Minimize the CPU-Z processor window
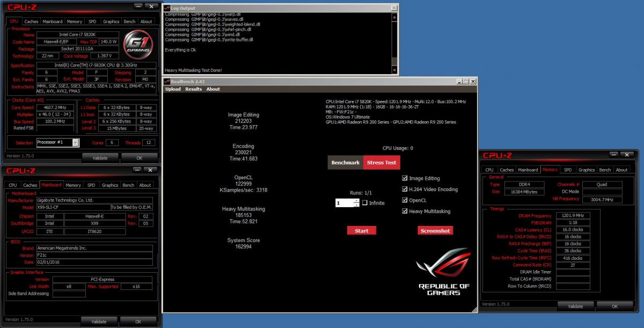Screen dimensions: 644x328 click(x=138, y=6)
